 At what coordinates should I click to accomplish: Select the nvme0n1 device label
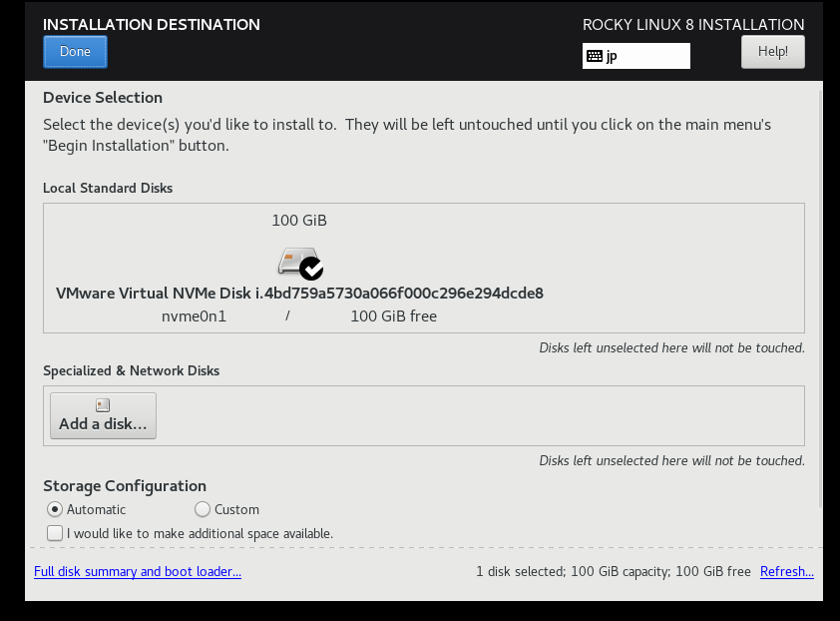[x=194, y=315]
